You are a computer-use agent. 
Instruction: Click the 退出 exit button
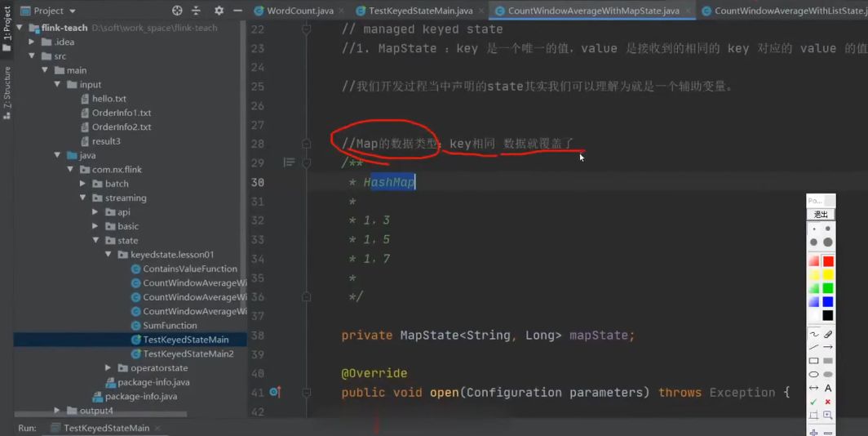click(821, 215)
